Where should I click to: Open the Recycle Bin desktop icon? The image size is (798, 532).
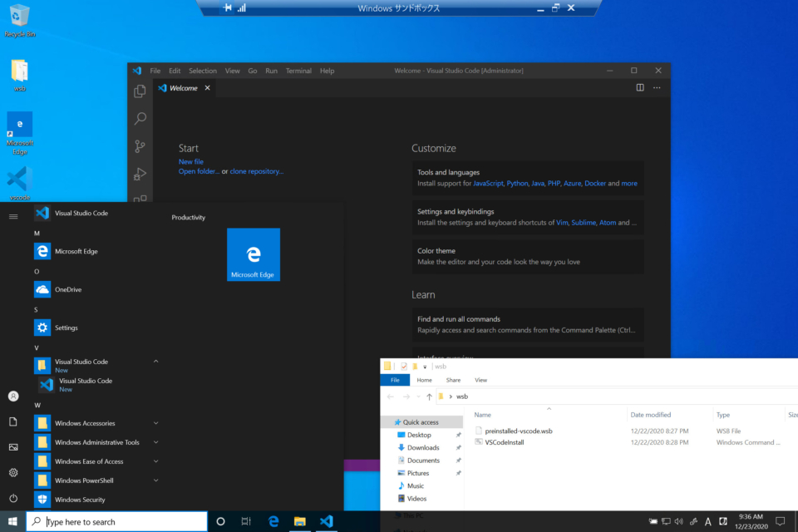pos(19,20)
